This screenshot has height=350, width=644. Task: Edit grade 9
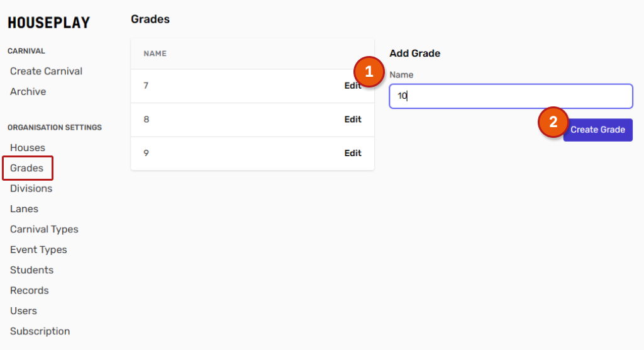tap(352, 153)
